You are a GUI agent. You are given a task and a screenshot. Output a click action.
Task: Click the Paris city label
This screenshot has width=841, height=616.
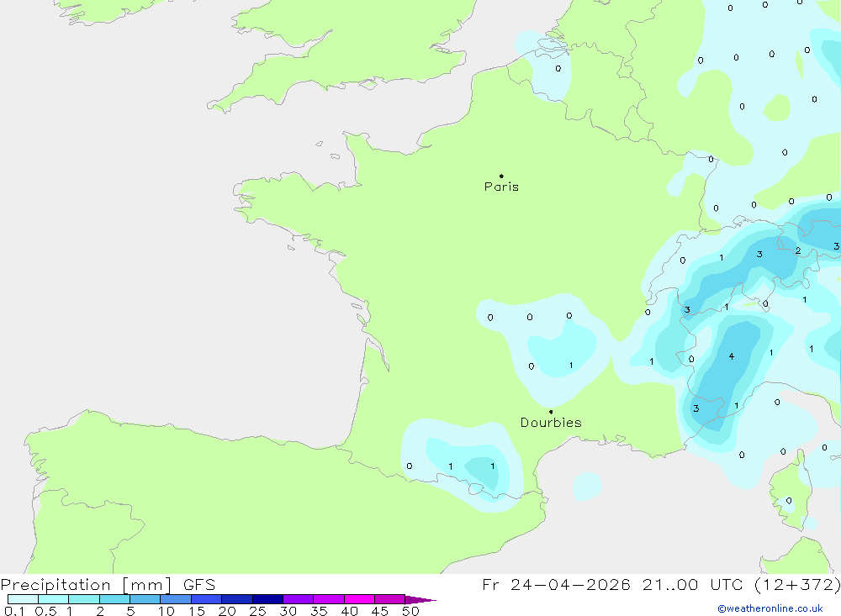click(x=501, y=187)
